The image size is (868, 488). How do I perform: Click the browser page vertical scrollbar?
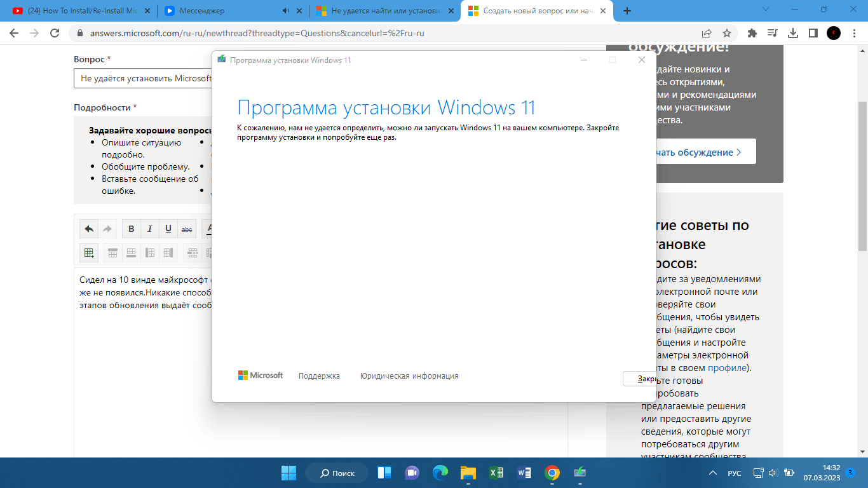[862, 176]
